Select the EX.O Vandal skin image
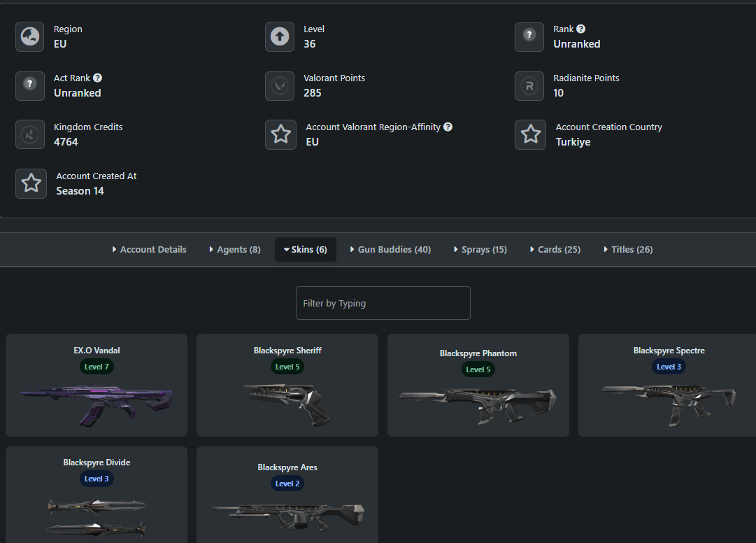The width and height of the screenshot is (756, 543). pyautogui.click(x=97, y=405)
